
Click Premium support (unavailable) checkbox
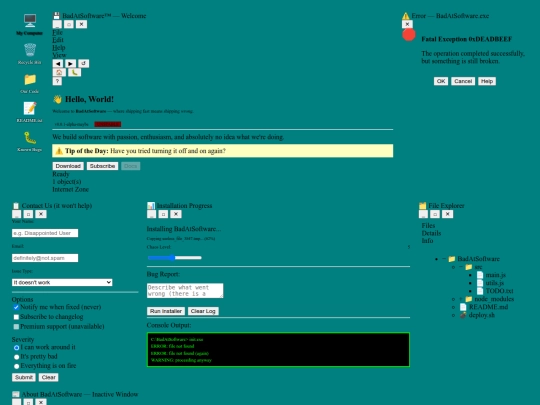16,326
